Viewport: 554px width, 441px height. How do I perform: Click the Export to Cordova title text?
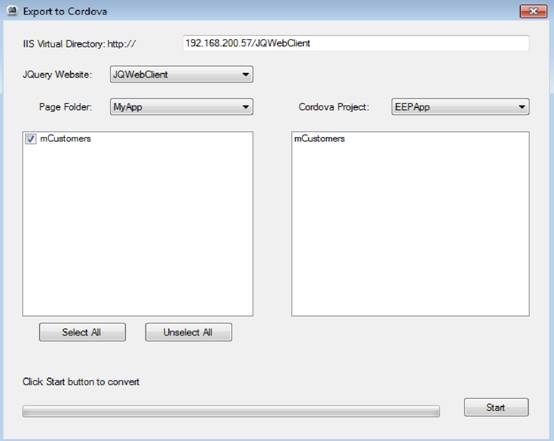point(65,11)
